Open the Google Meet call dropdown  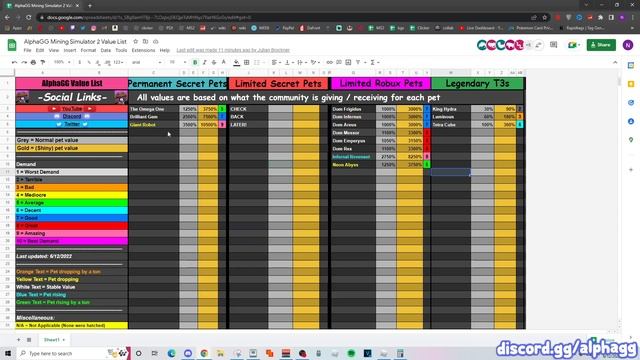pyautogui.click(x=573, y=45)
